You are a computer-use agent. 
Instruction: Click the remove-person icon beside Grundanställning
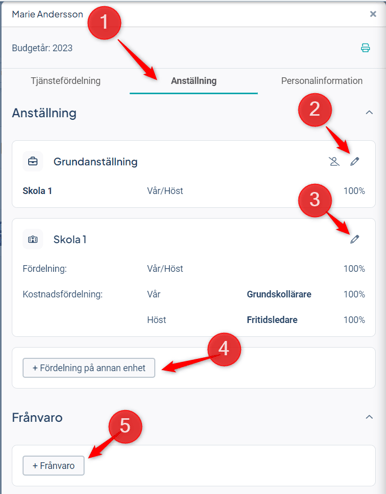334,162
